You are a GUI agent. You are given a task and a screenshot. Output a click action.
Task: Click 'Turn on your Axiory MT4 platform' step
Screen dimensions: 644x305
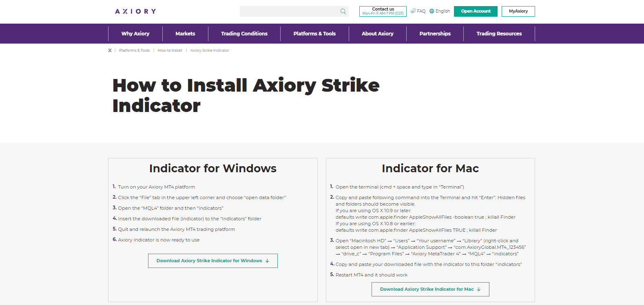pos(157,187)
